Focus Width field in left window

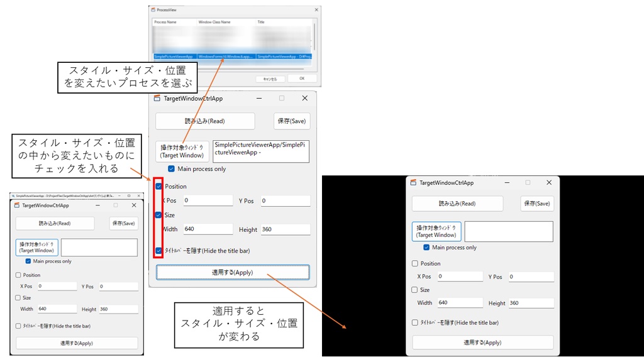(57, 309)
